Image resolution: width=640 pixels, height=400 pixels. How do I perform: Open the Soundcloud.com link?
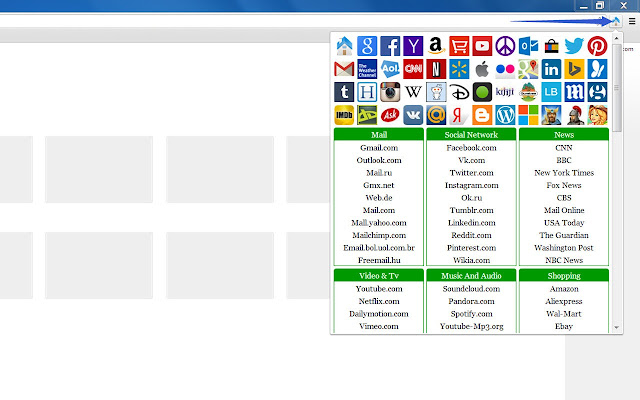click(471, 289)
